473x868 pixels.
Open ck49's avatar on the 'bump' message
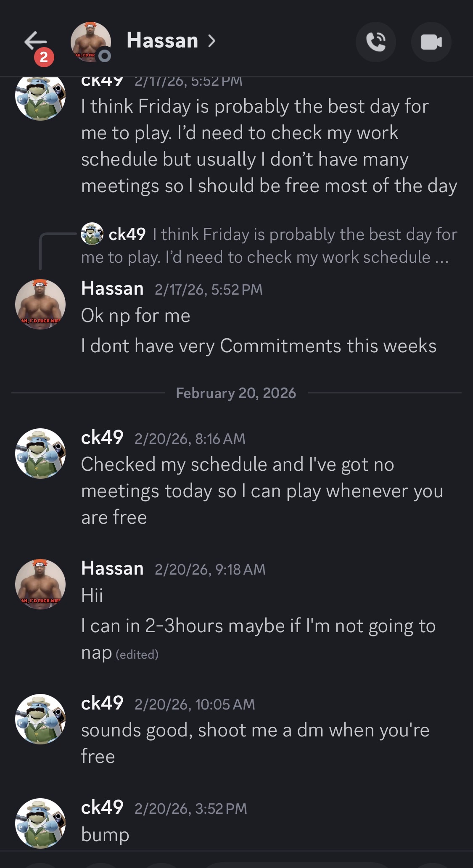(x=40, y=823)
